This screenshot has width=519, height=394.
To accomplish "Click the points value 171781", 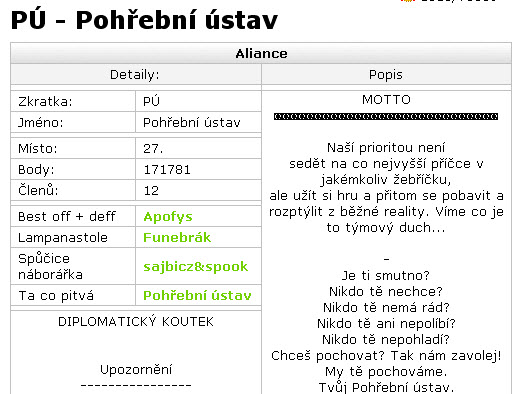I will (167, 170).
